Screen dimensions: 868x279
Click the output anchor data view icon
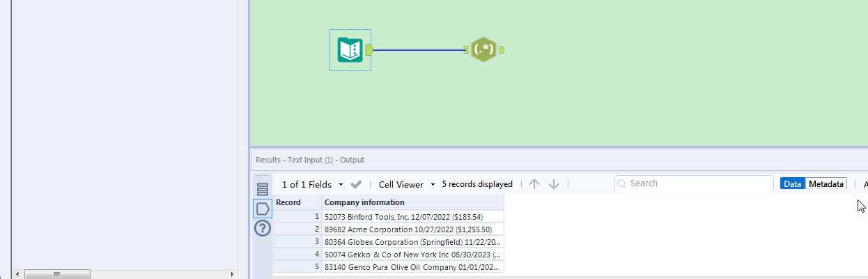point(263,208)
